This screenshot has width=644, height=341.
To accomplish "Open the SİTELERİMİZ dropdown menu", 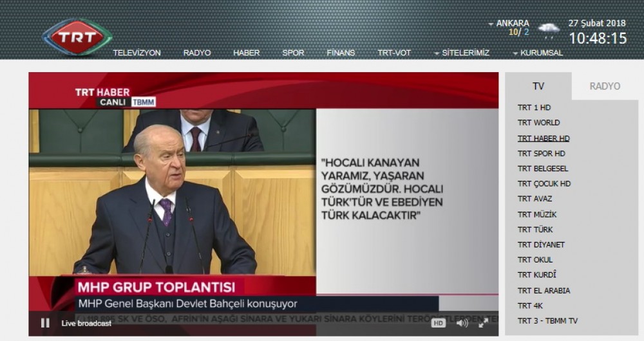I will [x=461, y=53].
